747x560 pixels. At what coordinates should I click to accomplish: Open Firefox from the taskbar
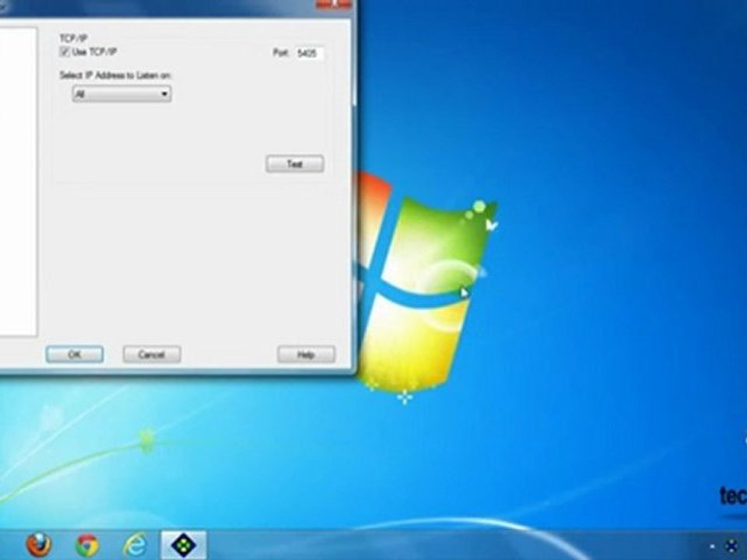tap(39, 544)
